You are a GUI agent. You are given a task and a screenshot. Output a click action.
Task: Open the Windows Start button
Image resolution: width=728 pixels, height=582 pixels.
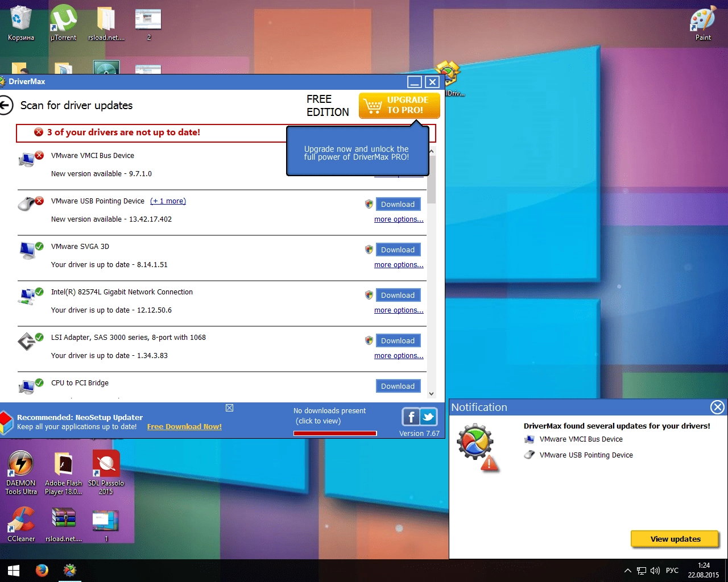(14, 571)
